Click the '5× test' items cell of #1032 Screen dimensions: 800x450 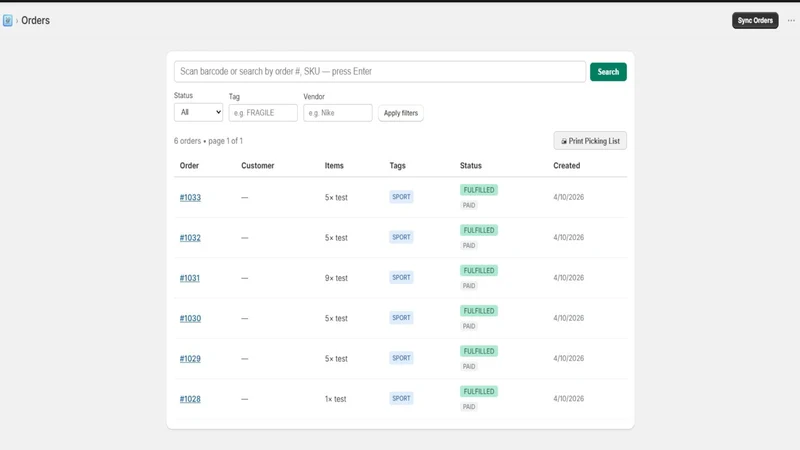coord(336,238)
